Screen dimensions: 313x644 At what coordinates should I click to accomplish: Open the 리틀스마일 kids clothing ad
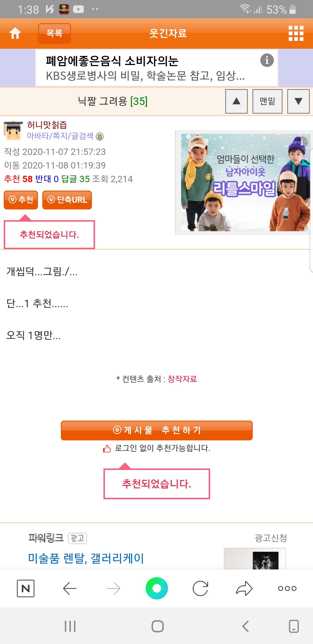[245, 182]
